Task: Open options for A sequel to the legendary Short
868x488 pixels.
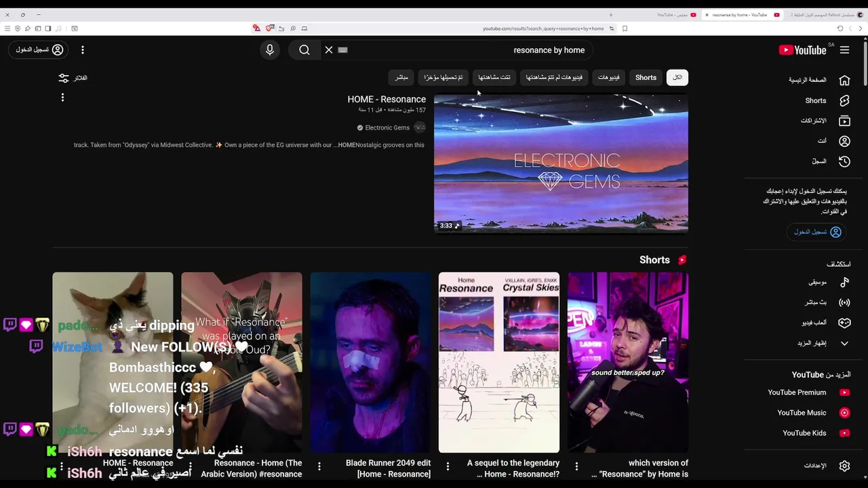Action: click(x=448, y=466)
